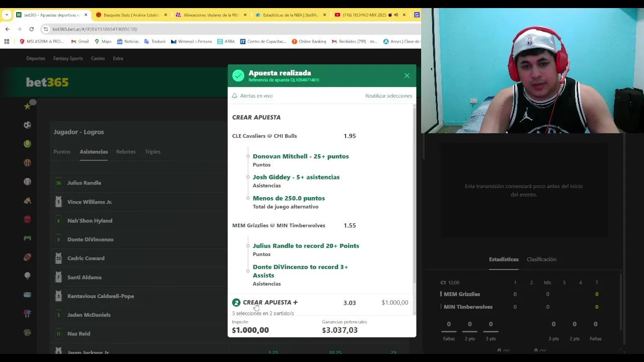
Task: Open the Chrome apps grid shortcut
Action: click(x=7, y=42)
